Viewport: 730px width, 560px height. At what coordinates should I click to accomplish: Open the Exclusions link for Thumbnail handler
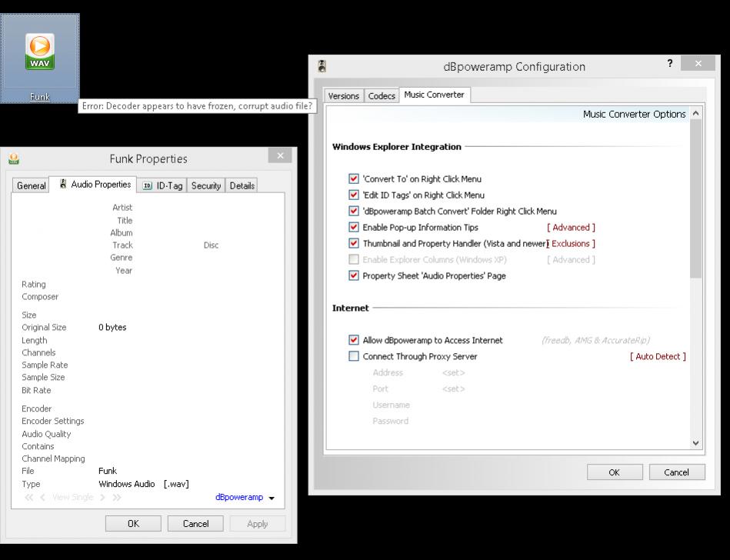pos(572,244)
